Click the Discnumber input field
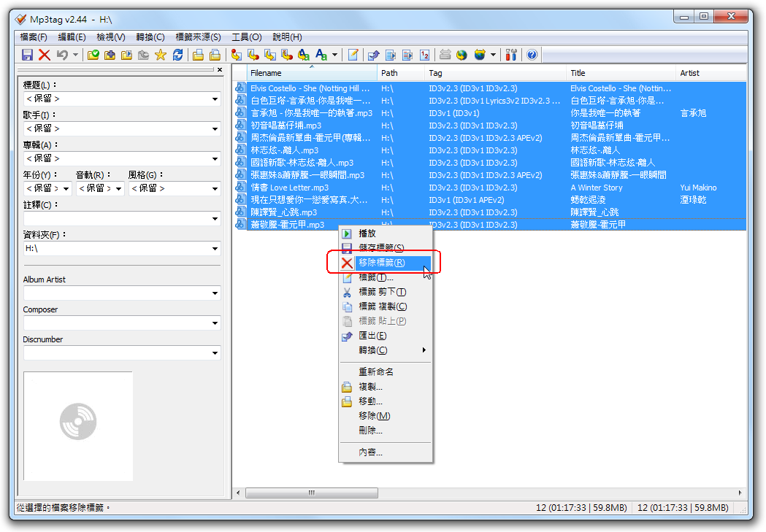Screen dimensions: 766x532 [x=122, y=353]
